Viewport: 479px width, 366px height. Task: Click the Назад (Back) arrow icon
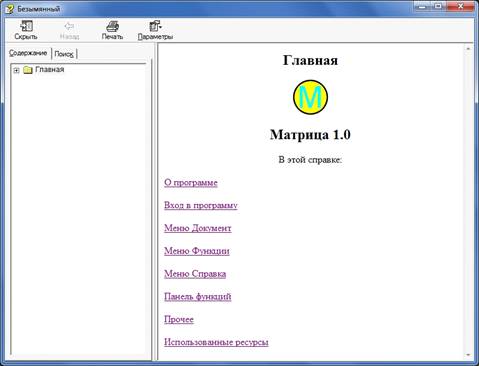69,26
